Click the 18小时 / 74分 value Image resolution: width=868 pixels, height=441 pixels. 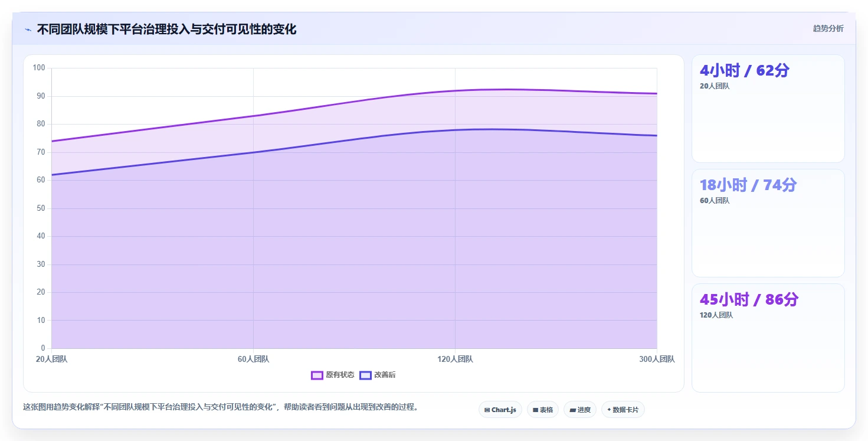pyautogui.click(x=748, y=185)
